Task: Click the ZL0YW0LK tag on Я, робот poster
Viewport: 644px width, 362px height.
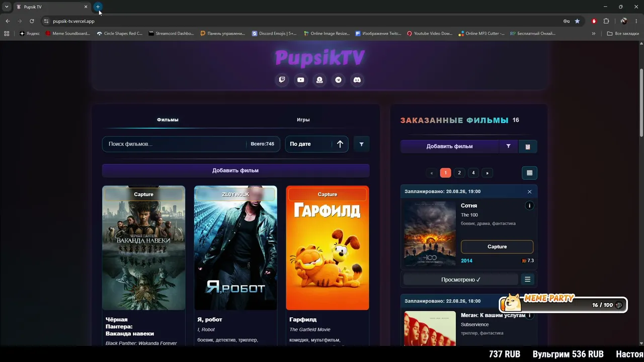Action: tap(235, 195)
